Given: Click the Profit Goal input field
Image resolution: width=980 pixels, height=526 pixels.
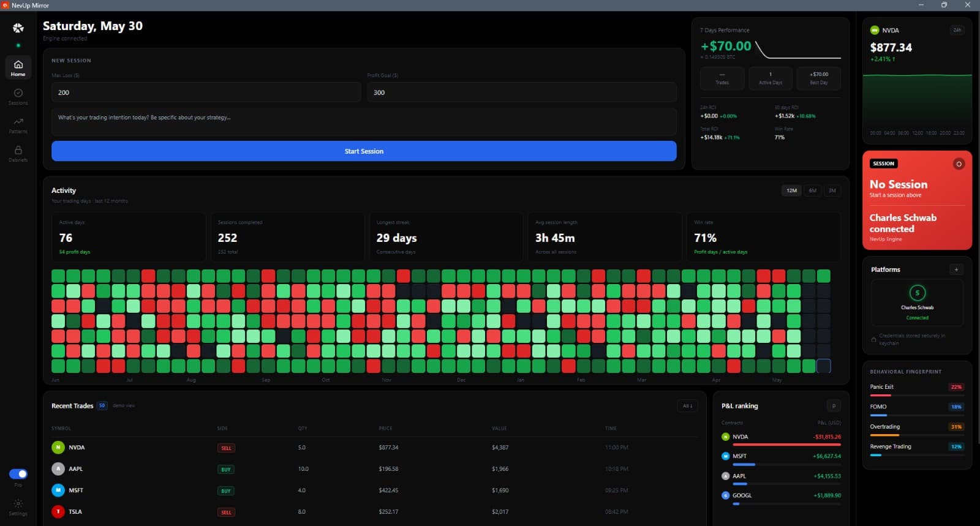Looking at the screenshot, I should (x=522, y=92).
